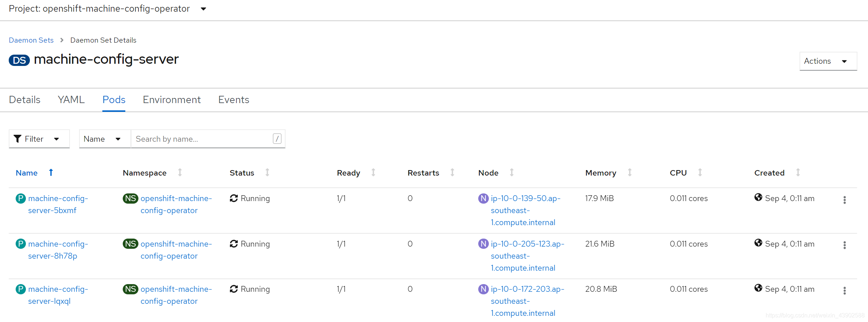Sort by Memory column sort icon
Screen dimensions: 868x322
coord(630,173)
